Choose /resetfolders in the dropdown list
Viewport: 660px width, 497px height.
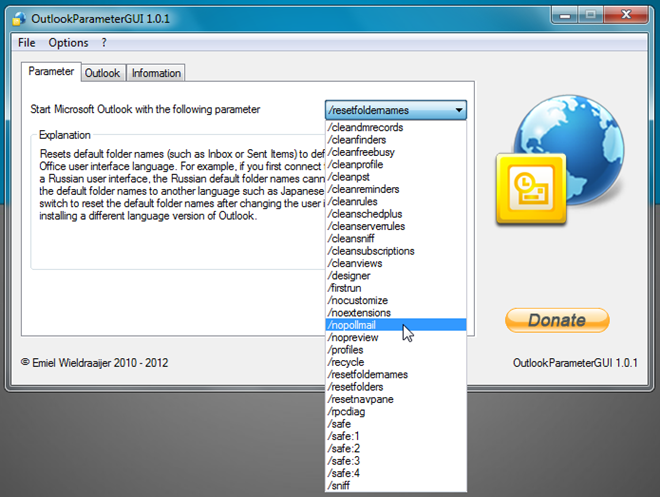pyautogui.click(x=396, y=387)
